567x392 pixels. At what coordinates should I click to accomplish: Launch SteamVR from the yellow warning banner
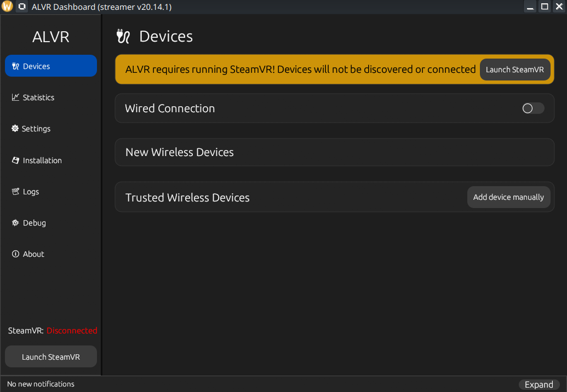(514, 70)
